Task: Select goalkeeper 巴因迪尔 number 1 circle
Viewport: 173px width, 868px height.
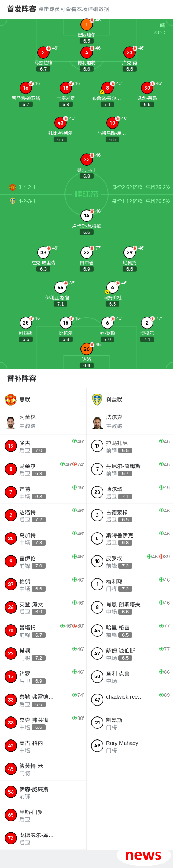Action: [87, 25]
